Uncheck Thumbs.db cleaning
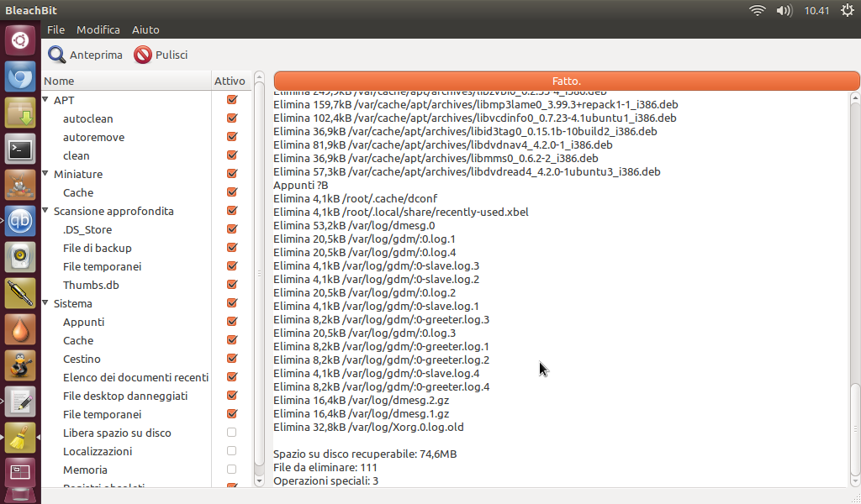 (x=232, y=285)
